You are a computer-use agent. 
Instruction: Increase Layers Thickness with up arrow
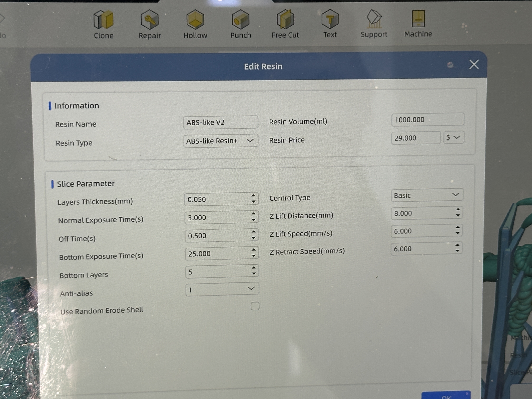click(x=253, y=196)
